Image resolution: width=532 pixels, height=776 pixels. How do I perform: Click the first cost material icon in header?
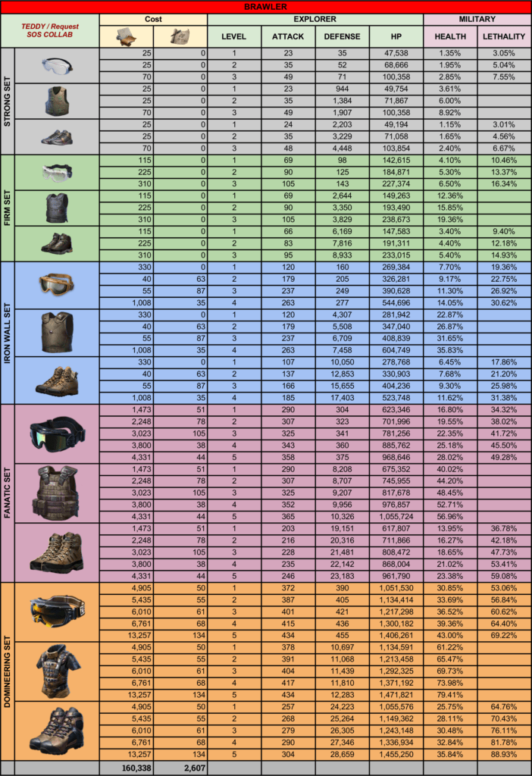[126, 36]
